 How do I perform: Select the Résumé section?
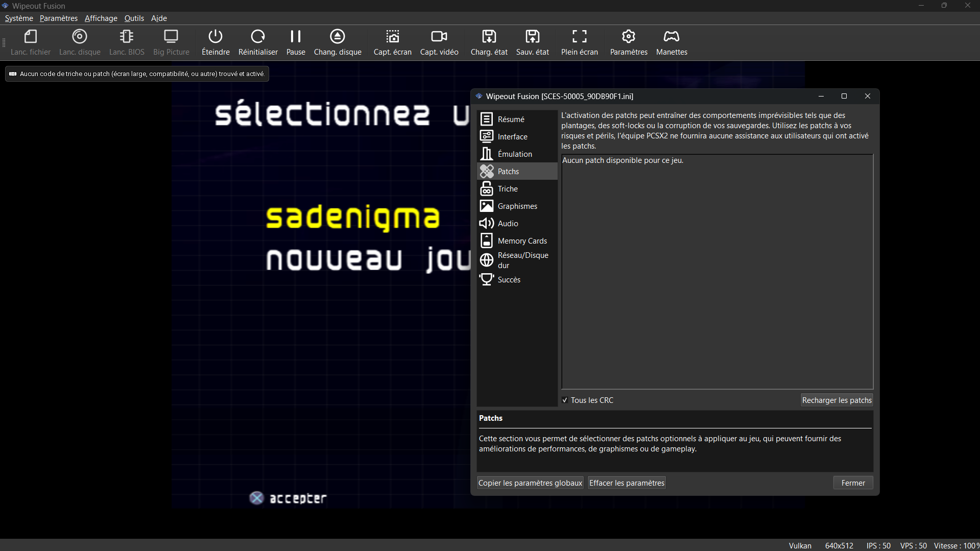click(x=517, y=119)
